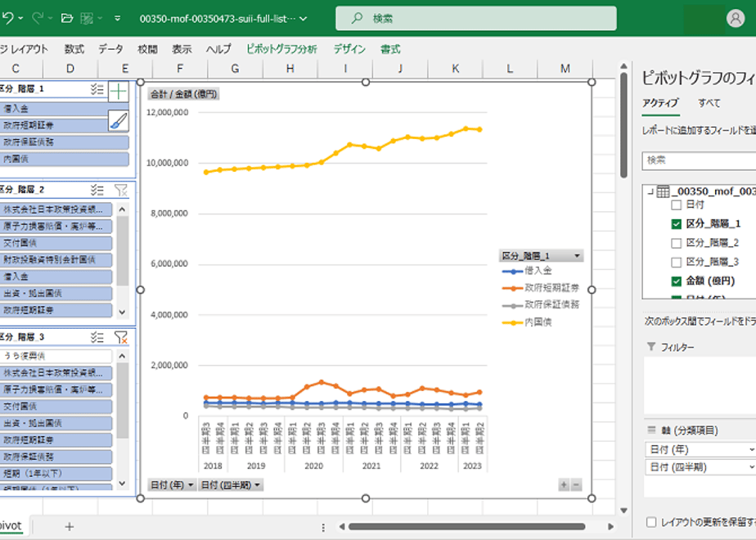Open the 数式 ribbon tab
The height and width of the screenshot is (540, 756).
[x=74, y=49]
